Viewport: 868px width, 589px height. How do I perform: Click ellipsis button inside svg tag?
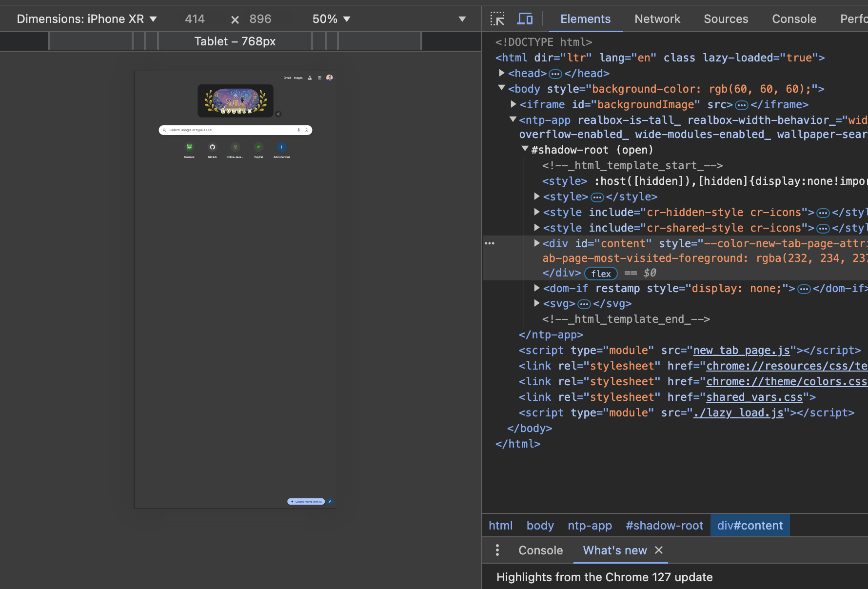[x=584, y=304]
